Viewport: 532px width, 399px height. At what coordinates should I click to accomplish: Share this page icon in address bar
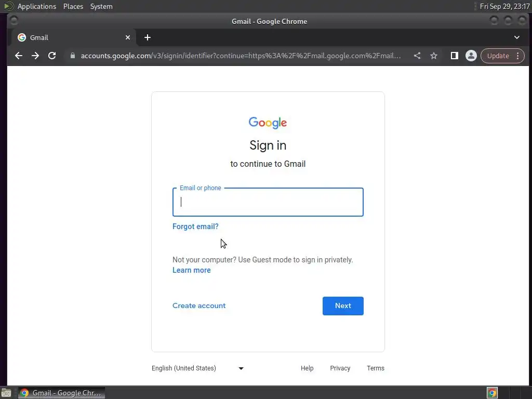[x=417, y=56]
